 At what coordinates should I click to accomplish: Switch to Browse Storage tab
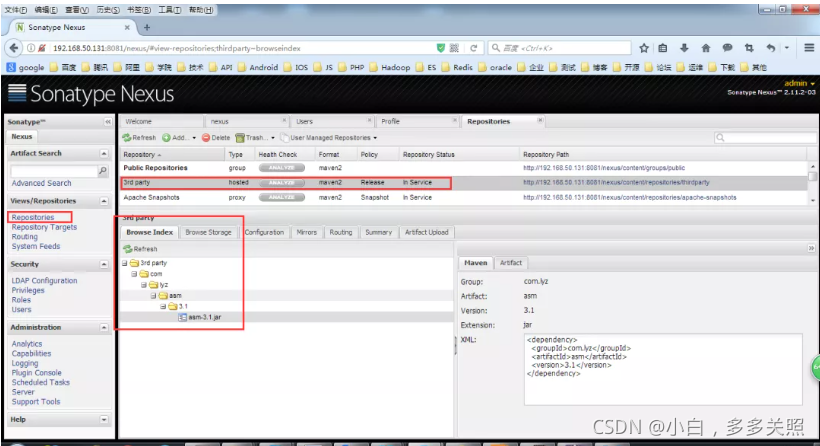208,232
